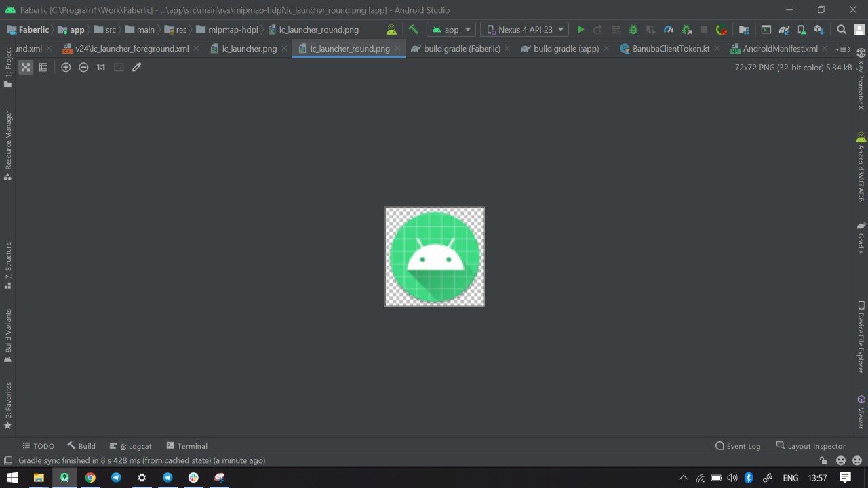The height and width of the screenshot is (488, 868).
Task: Open the AVD Manager icon
Action: 801,29
